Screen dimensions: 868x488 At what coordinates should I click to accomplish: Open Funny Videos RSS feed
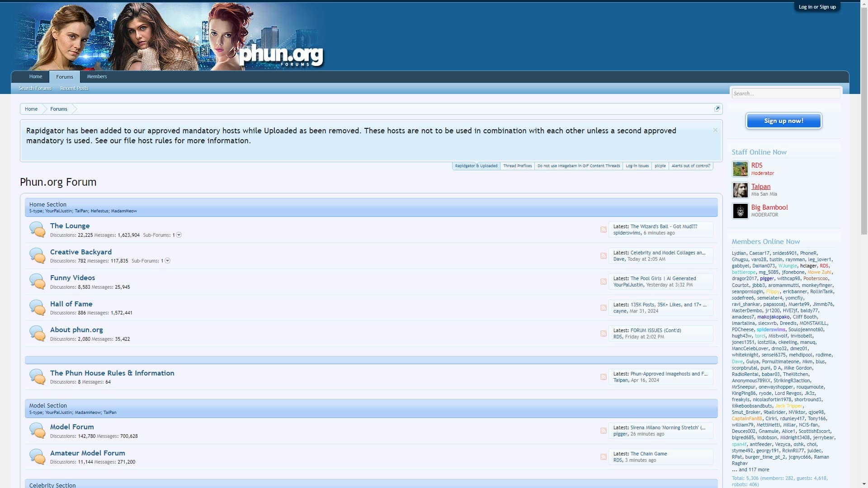[x=604, y=281]
